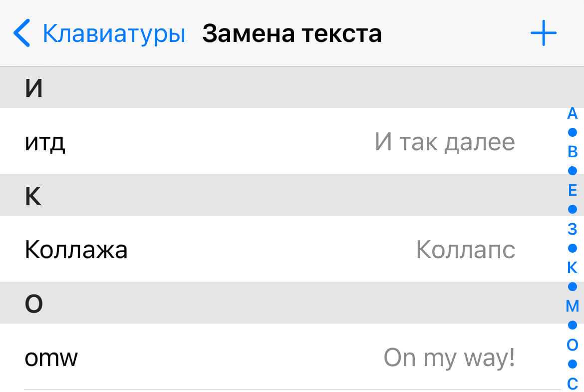
Task: Tap the back chevron arrow
Action: point(21,33)
